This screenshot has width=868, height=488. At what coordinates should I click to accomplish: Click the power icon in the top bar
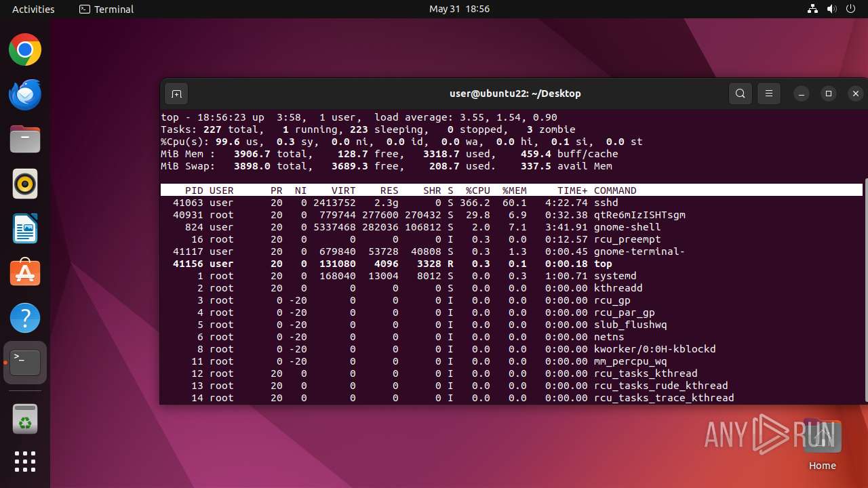(x=851, y=9)
